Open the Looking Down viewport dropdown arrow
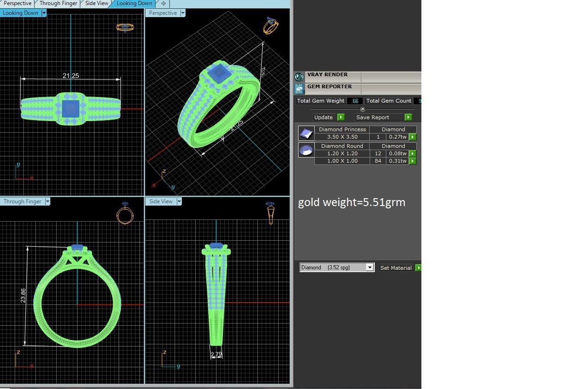 [44, 13]
